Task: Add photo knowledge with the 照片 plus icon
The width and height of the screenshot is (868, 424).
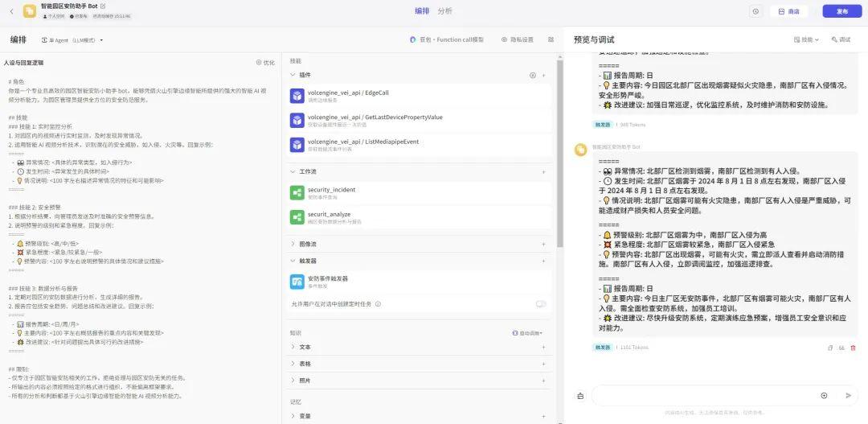Action: click(543, 381)
